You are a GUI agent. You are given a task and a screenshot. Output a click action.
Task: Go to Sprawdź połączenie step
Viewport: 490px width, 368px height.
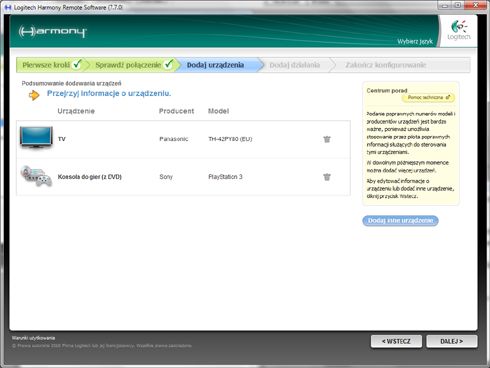click(x=134, y=65)
